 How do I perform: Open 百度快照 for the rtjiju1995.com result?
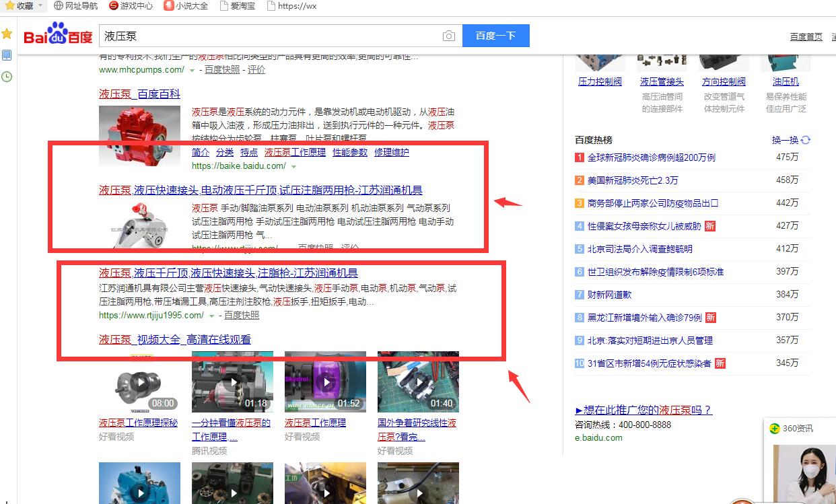[x=242, y=315]
